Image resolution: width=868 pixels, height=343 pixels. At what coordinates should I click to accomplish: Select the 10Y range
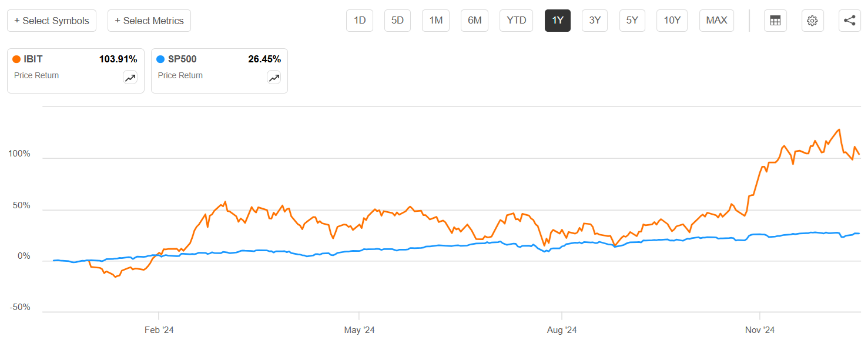click(672, 20)
